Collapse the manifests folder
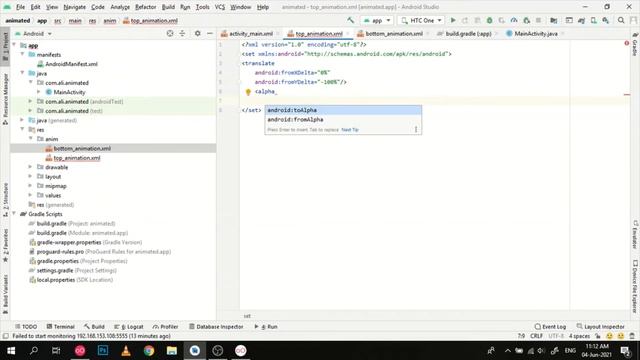This screenshot has height=360, width=640. click(22, 54)
